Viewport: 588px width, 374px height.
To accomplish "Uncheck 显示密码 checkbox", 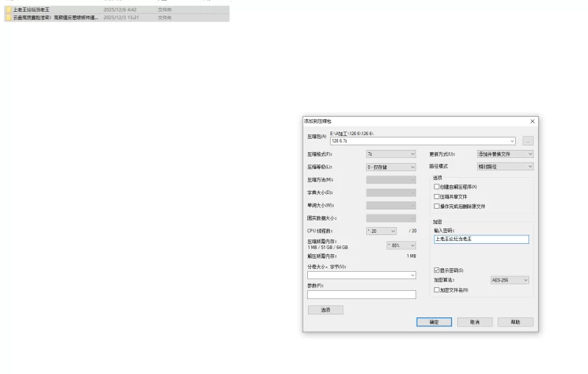I will 437,270.
